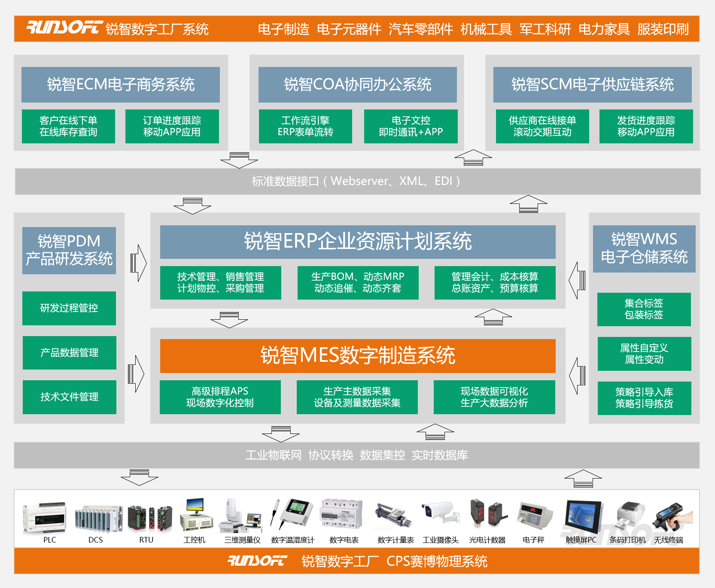715x588 pixels.
Task: Click 供应商在线接单 滚动交期互动 box
Action: click(542, 126)
